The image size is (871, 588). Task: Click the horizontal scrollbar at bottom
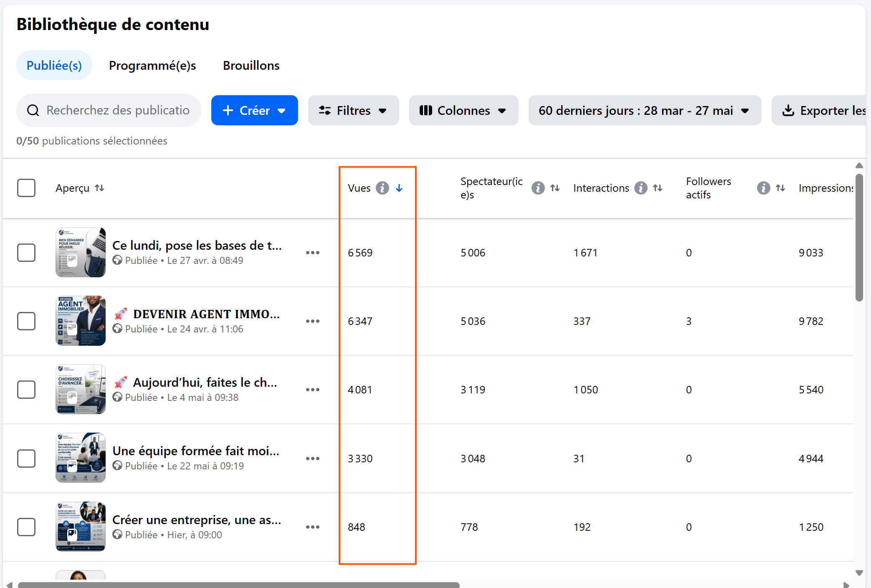click(239, 585)
